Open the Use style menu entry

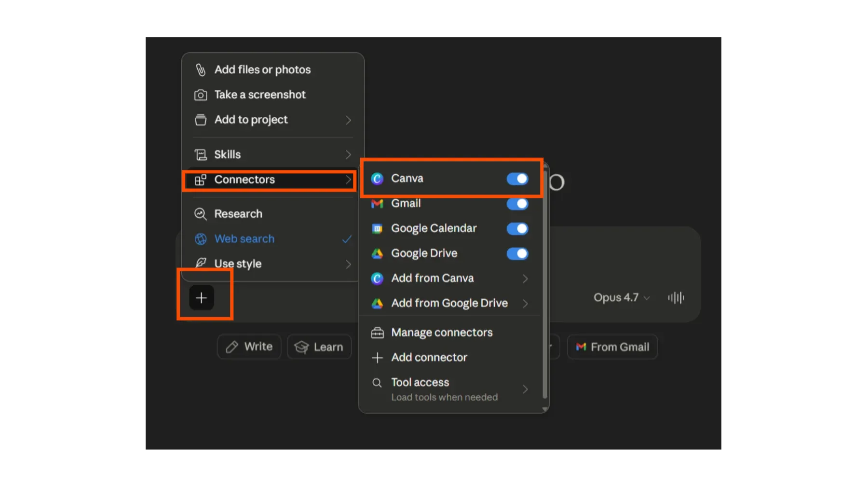pyautogui.click(x=272, y=264)
